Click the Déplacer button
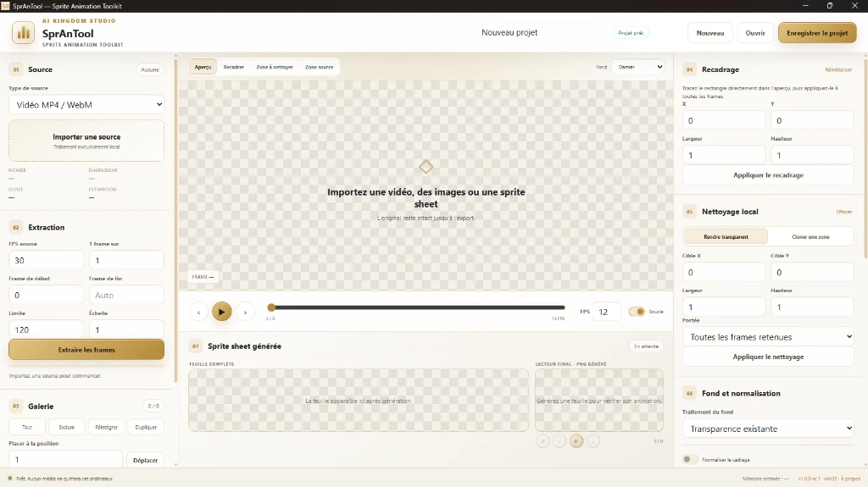This screenshot has height=487, width=868. tap(146, 460)
